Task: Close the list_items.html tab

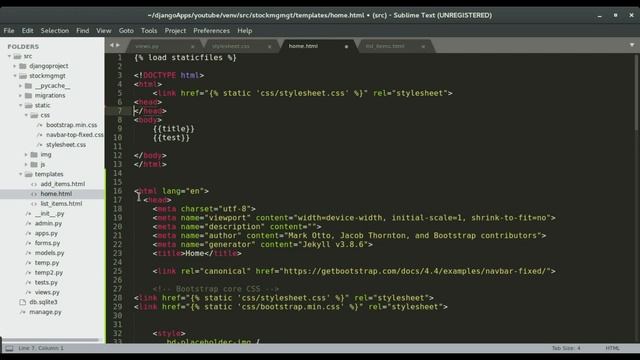Action: [x=423, y=47]
